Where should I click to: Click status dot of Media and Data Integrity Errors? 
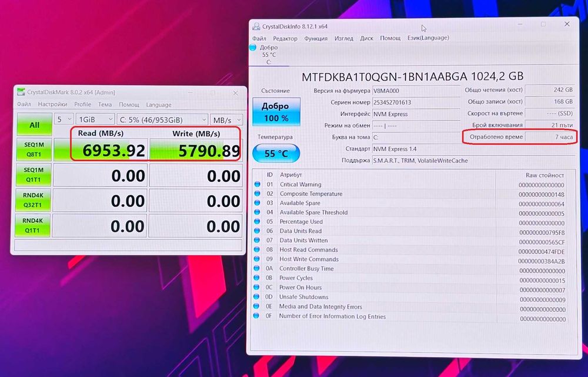256,306
